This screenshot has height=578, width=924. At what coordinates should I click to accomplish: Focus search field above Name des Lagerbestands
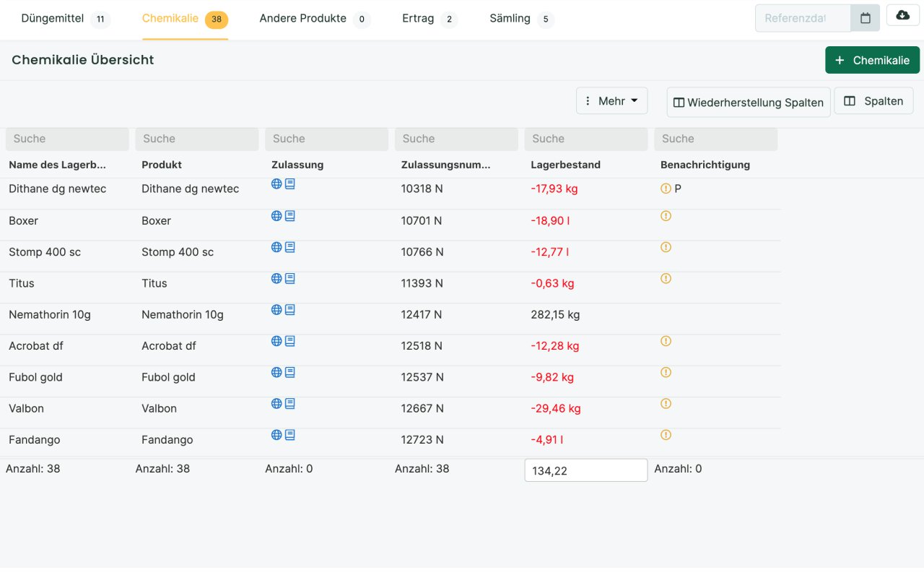67,139
